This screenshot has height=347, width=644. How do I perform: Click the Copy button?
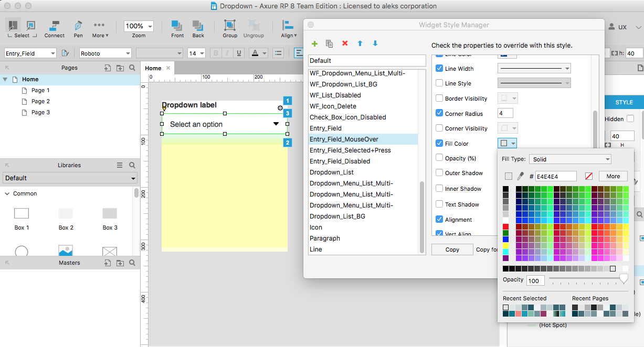coord(452,250)
